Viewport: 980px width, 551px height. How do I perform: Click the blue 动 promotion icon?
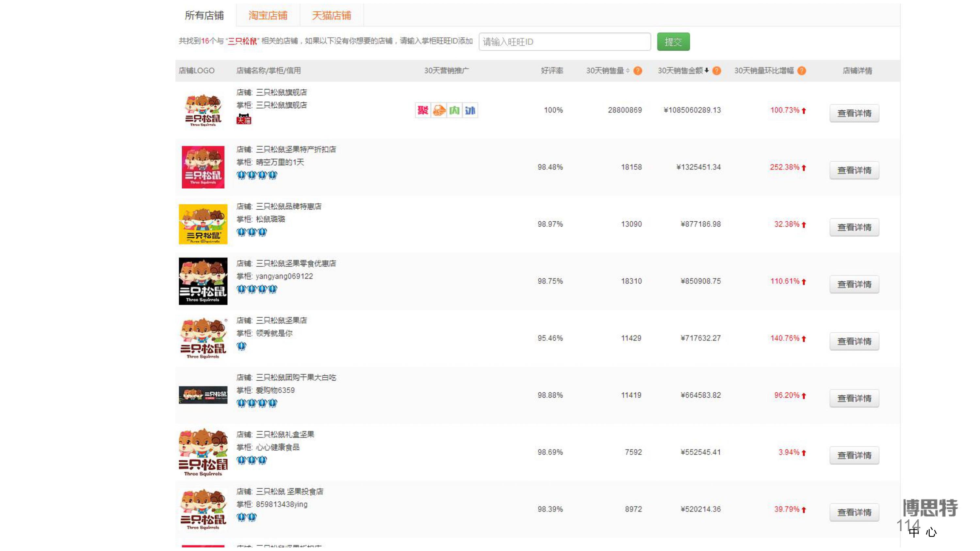tap(470, 110)
